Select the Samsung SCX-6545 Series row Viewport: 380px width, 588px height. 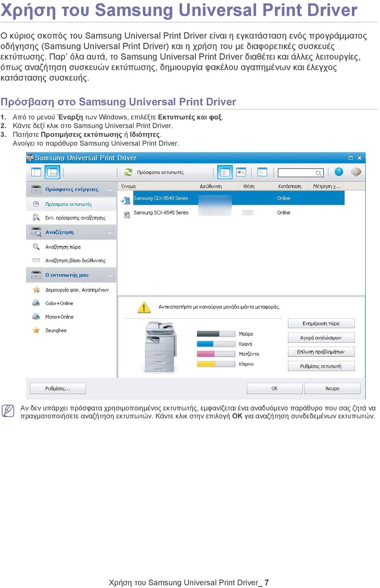232,212
